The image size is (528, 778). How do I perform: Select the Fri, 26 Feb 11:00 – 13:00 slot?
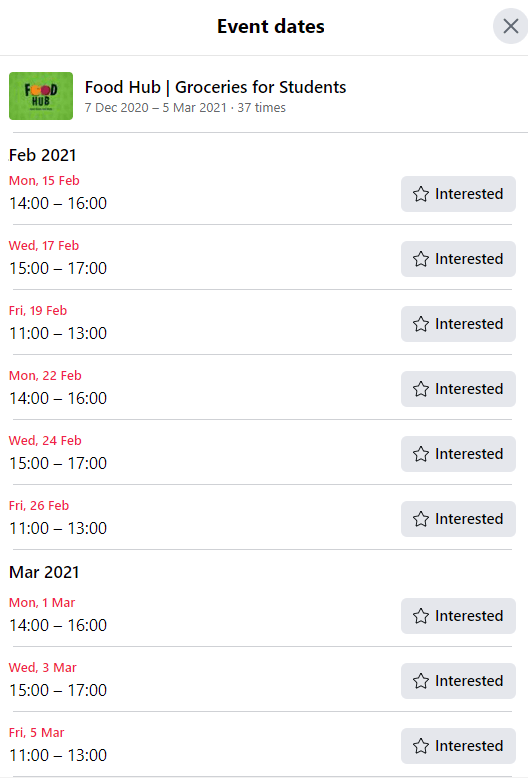58,528
